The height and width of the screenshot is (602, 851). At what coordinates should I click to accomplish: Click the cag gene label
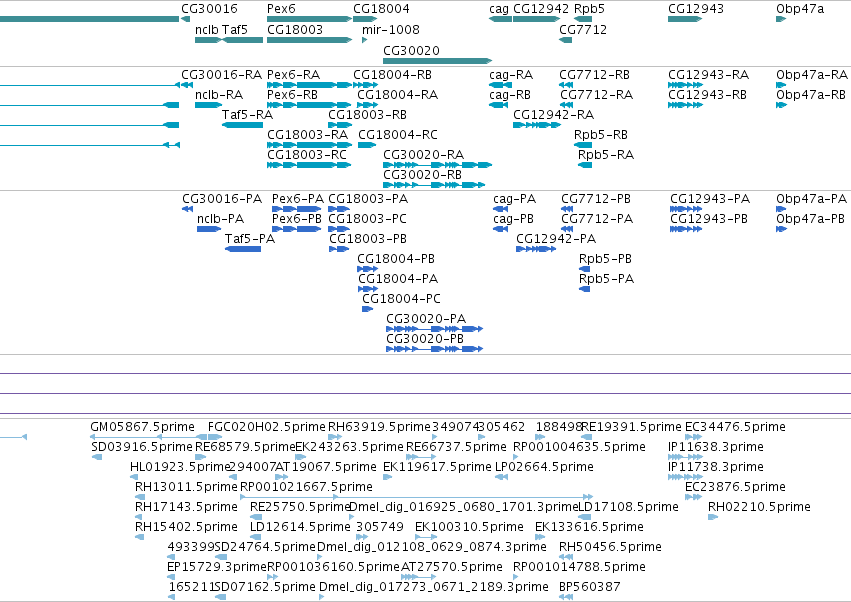[x=499, y=9]
